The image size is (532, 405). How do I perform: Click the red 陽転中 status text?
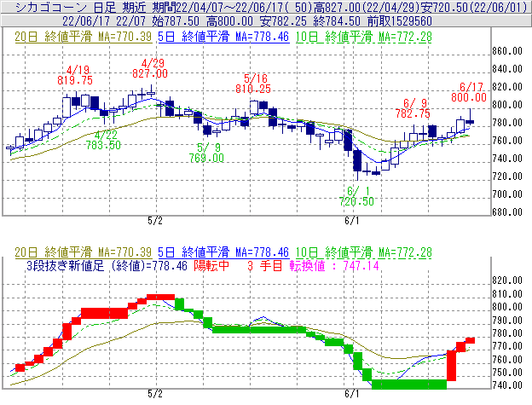click(211, 265)
